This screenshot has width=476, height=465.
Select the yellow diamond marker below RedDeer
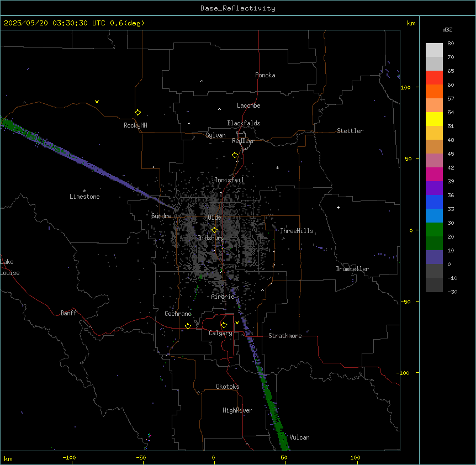235,155
